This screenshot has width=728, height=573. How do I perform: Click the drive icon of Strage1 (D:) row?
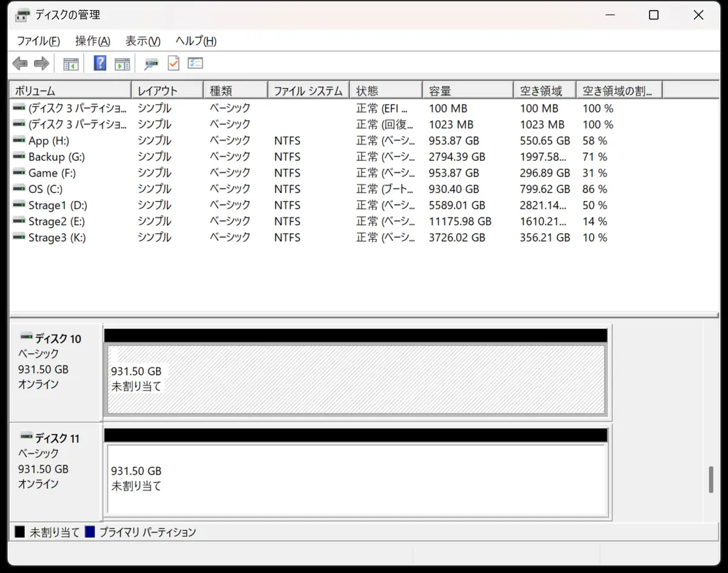[x=19, y=205]
